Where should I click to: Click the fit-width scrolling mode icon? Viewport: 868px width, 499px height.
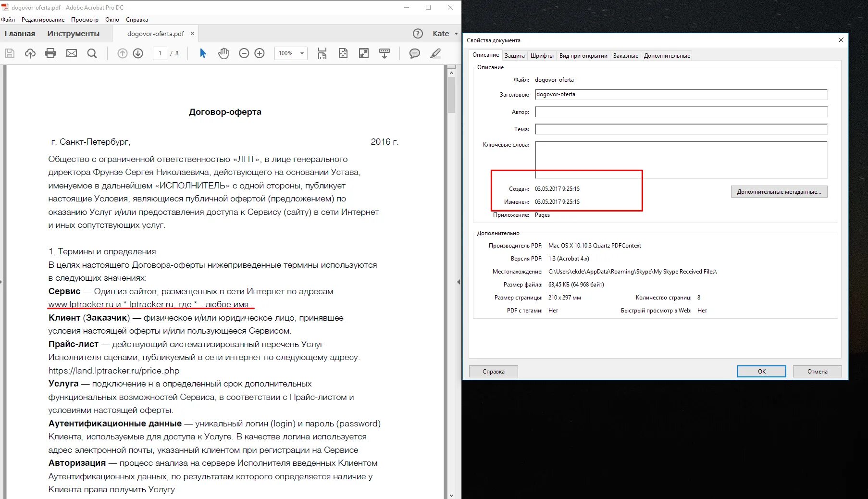point(322,53)
